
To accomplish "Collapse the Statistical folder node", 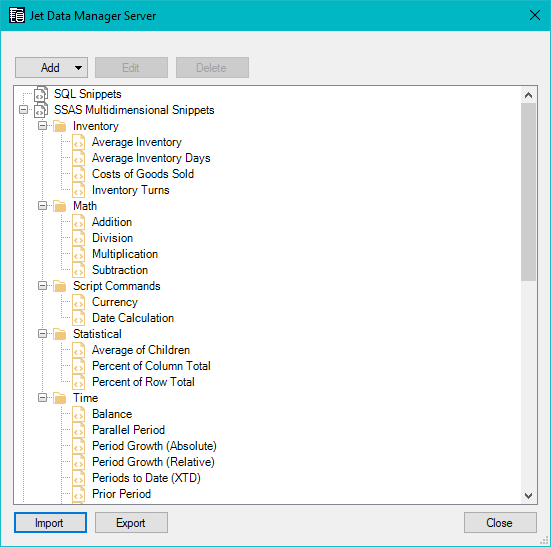I will click(x=43, y=333).
